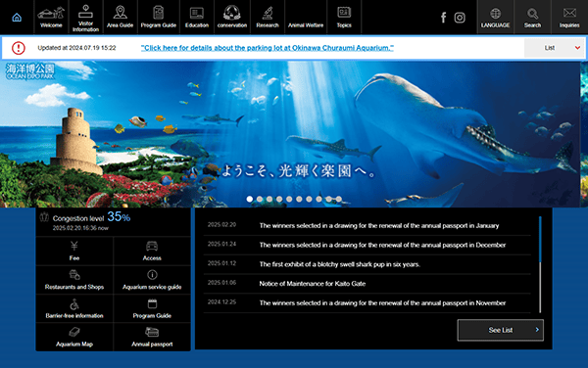Open the Welcome menu
The width and height of the screenshot is (588, 368).
point(51,18)
